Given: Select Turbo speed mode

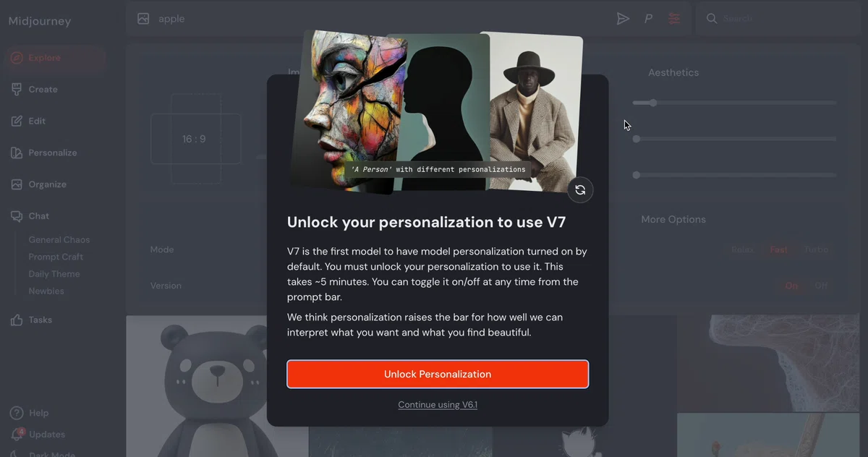Looking at the screenshot, I should point(816,249).
